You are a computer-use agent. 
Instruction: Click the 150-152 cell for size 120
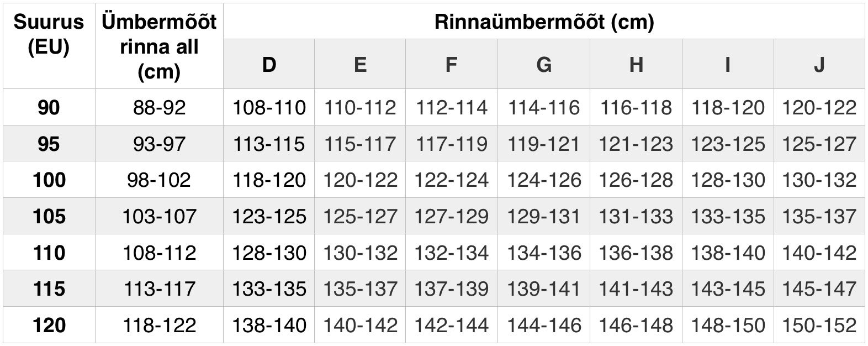(x=819, y=325)
